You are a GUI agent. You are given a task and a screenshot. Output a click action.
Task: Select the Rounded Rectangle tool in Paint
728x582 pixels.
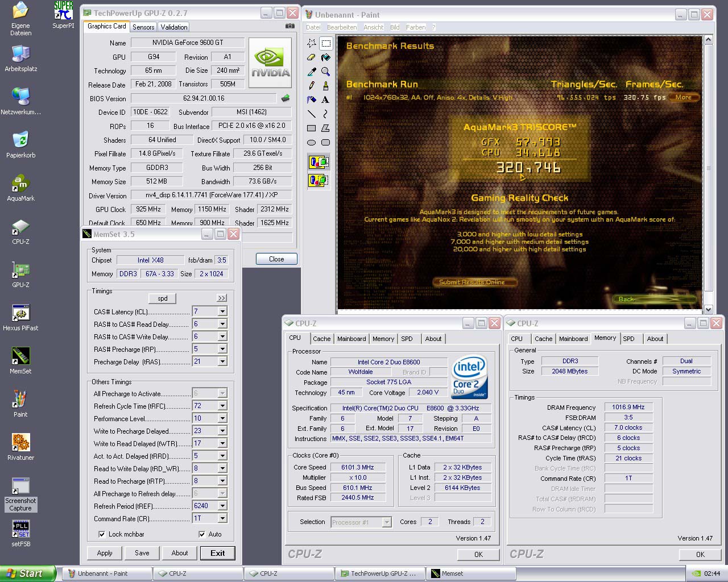tap(326, 143)
